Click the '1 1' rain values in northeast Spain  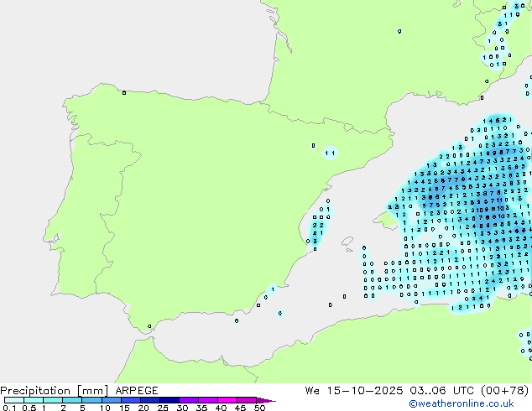[x=331, y=153]
